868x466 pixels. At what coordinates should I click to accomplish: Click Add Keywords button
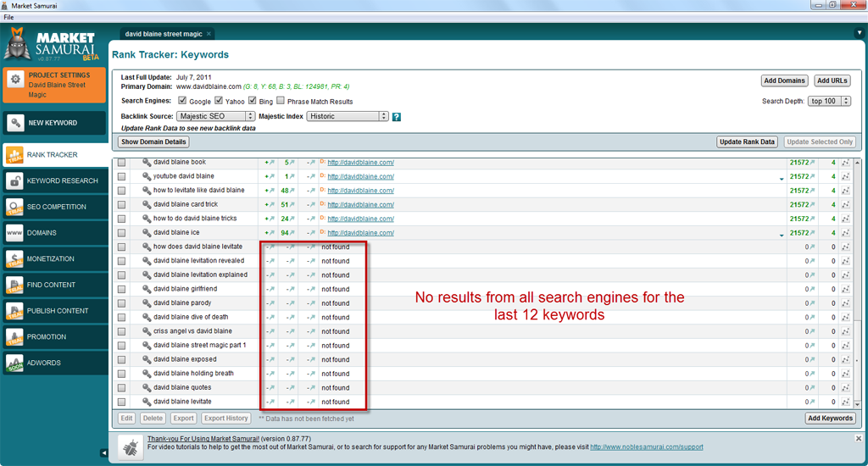[831, 419]
